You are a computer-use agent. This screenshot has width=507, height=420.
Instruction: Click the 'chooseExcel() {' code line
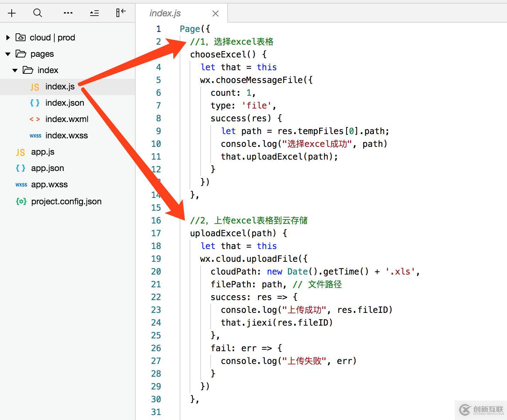click(x=228, y=55)
